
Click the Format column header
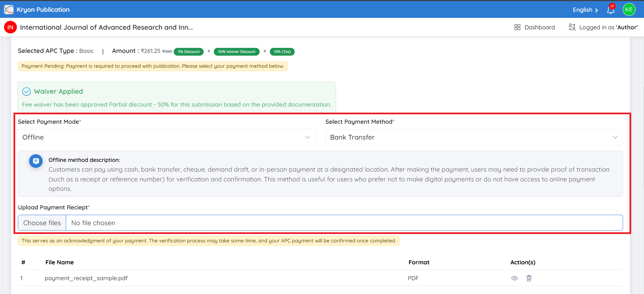click(419, 262)
